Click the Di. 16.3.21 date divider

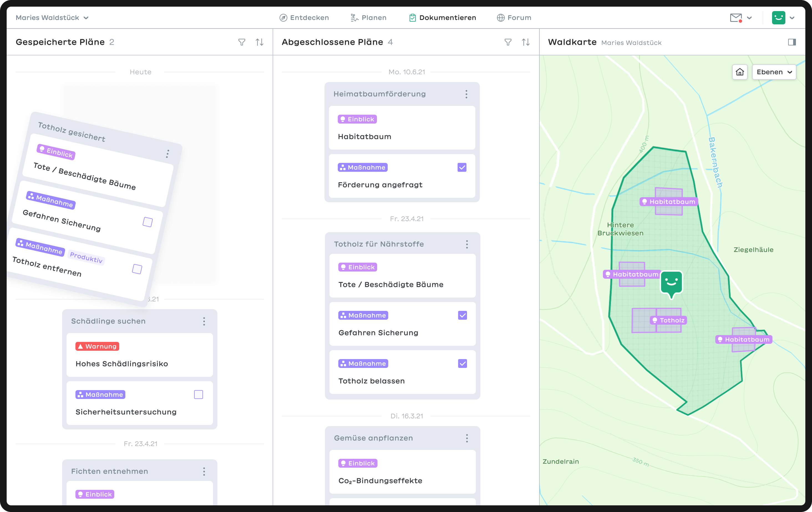[x=407, y=416]
